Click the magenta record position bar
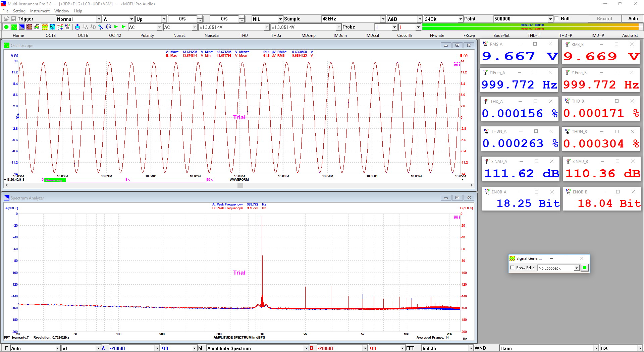The image size is (644, 352). 125,180
